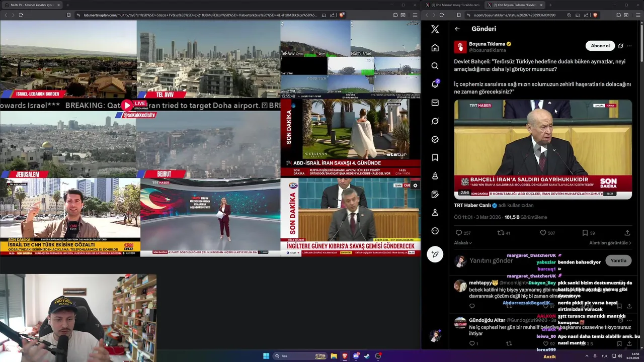644x362 pixels.
Task: Open the Alakalı sort dropdown
Action: [x=463, y=243]
